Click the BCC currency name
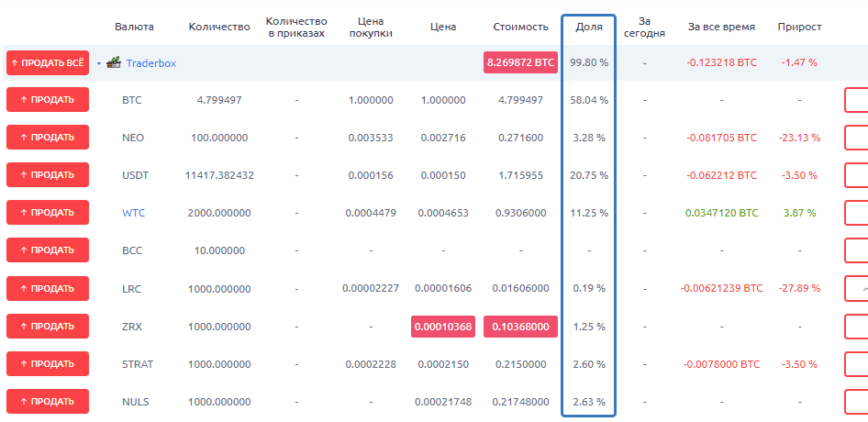Viewport: 868px width, 422px height. point(132,250)
